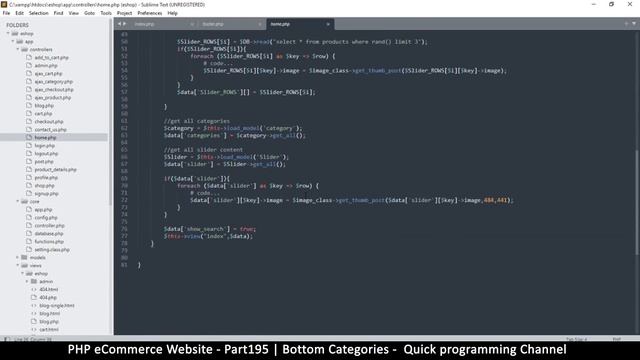
Task: Click the editor vertical scrollbar
Action: coord(637,203)
